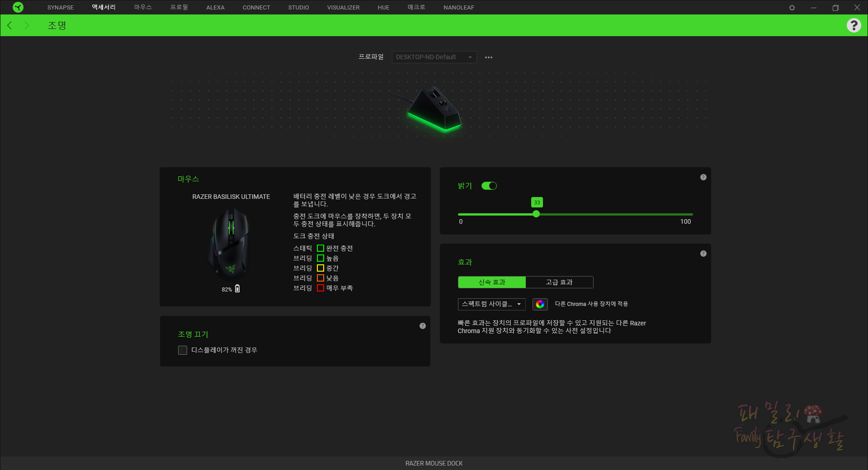The height and width of the screenshot is (470, 868).
Task: Open the SYNAPSE tab
Action: 61,8
